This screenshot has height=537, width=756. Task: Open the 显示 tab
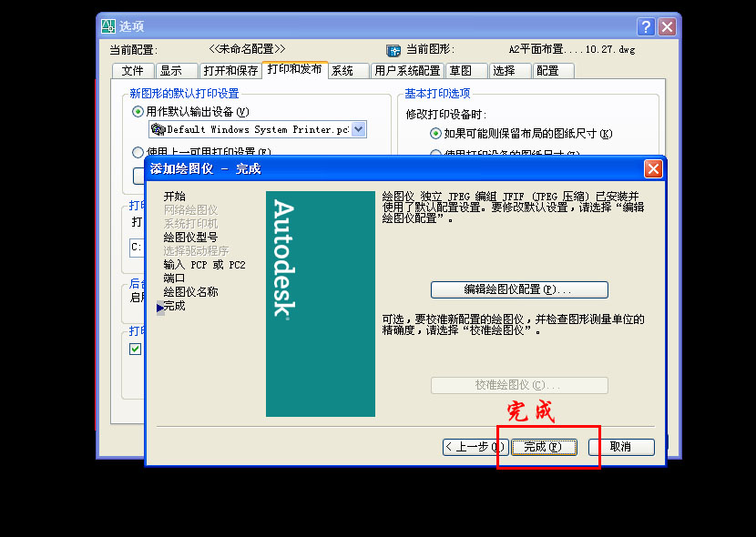tap(170, 71)
